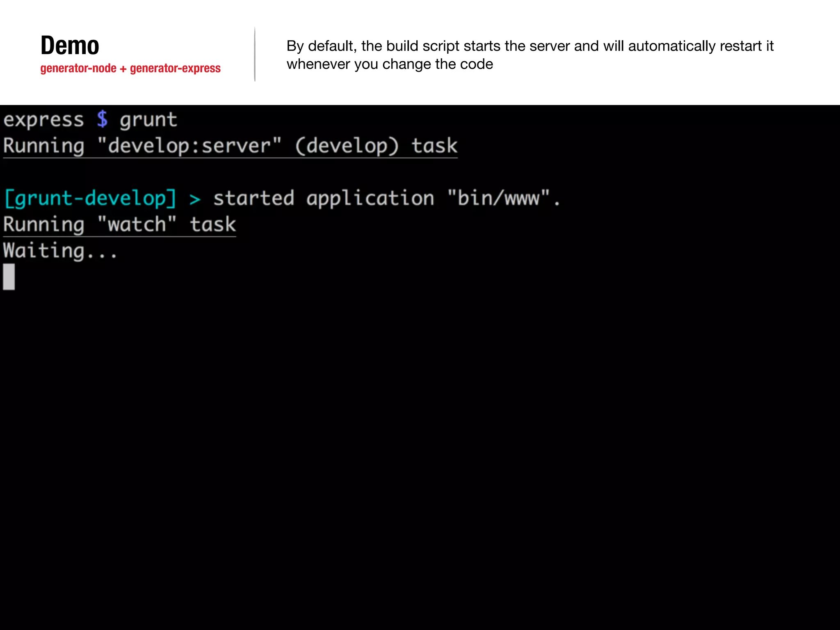Click the gray block terminal cursor

(x=9, y=277)
